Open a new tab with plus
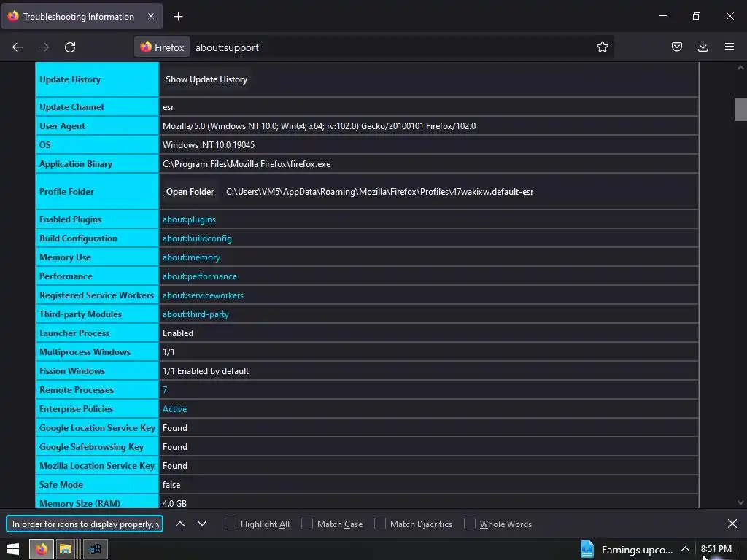 [178, 17]
